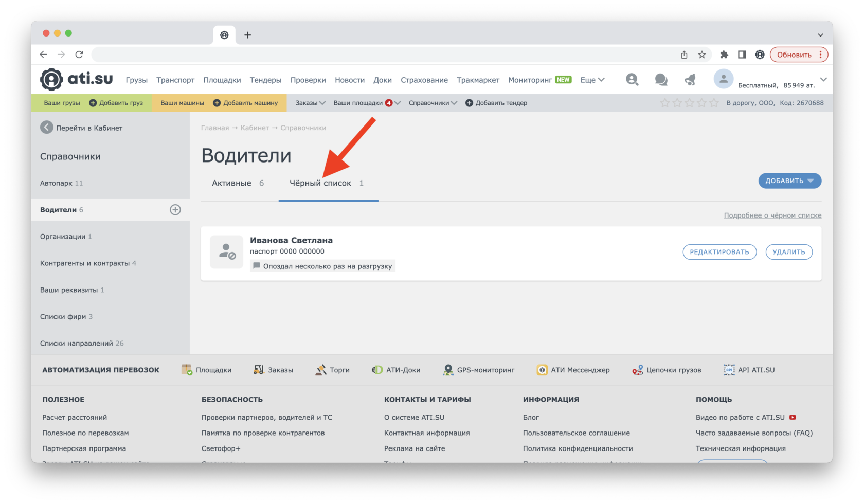Image resolution: width=864 pixels, height=504 pixels.
Task: Click Добавить груз in the toolbar
Action: (116, 103)
